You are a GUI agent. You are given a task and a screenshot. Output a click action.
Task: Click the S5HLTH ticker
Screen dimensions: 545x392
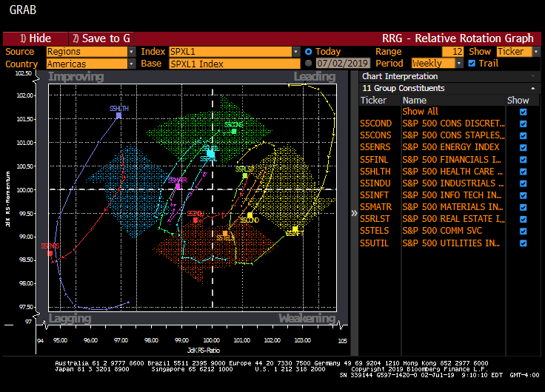click(x=375, y=172)
